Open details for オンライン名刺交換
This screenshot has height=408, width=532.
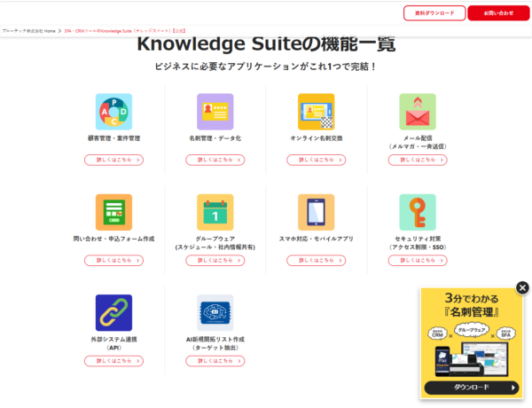tap(317, 160)
